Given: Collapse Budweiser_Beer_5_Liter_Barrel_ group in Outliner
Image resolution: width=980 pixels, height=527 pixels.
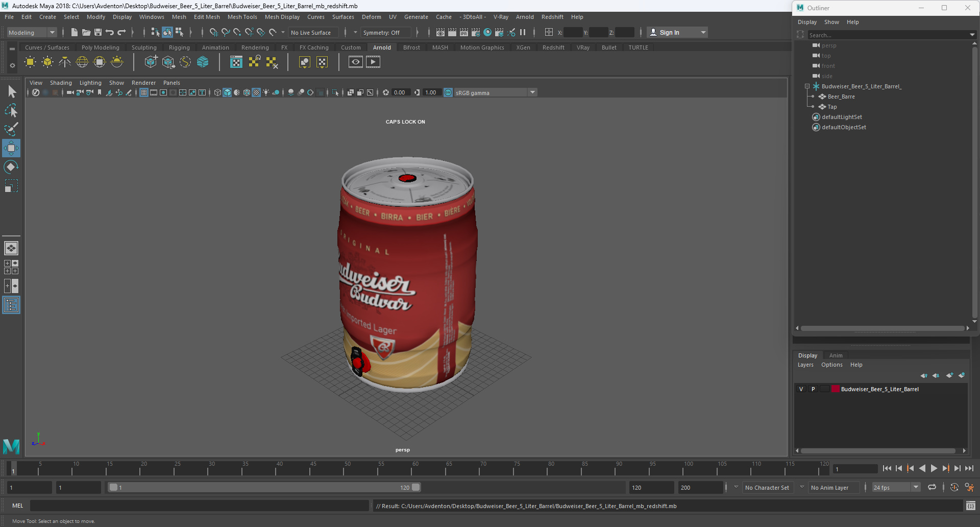Looking at the screenshot, I should click(x=807, y=86).
